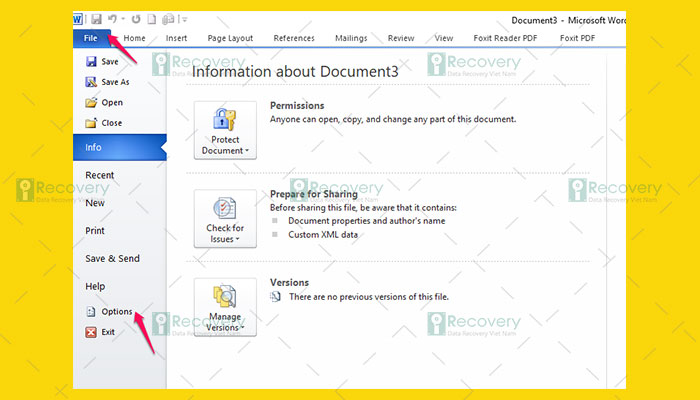Open the Recent documents section
Viewport: 700px width, 400px height.
pos(99,175)
